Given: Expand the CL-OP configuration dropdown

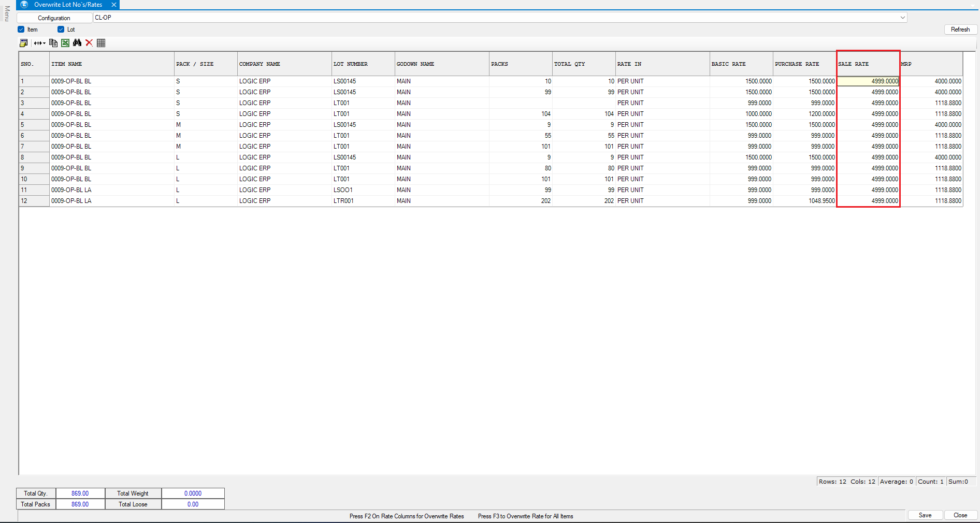Looking at the screenshot, I should (902, 18).
